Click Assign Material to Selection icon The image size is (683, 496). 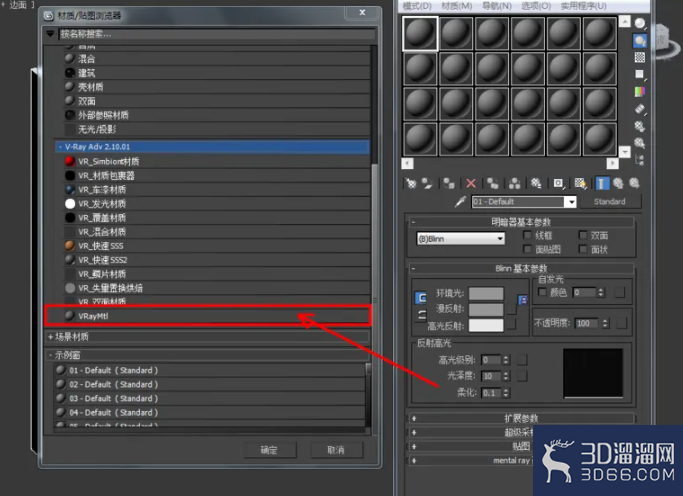click(x=449, y=183)
